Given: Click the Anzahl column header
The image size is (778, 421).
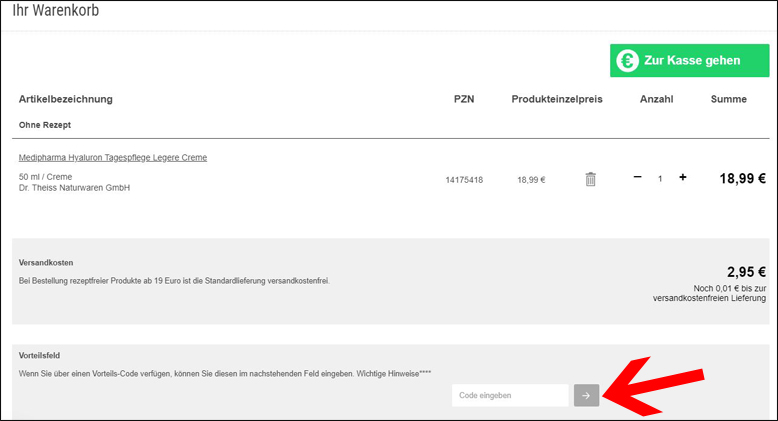Looking at the screenshot, I should point(656,99).
